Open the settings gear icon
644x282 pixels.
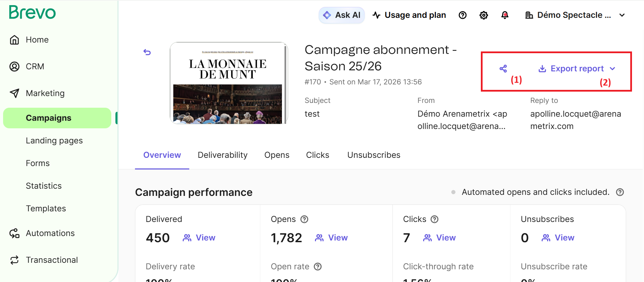[484, 15]
